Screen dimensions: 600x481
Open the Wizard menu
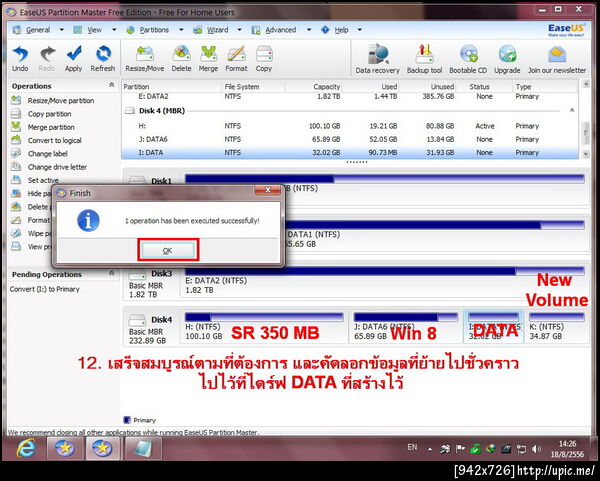[x=218, y=30]
